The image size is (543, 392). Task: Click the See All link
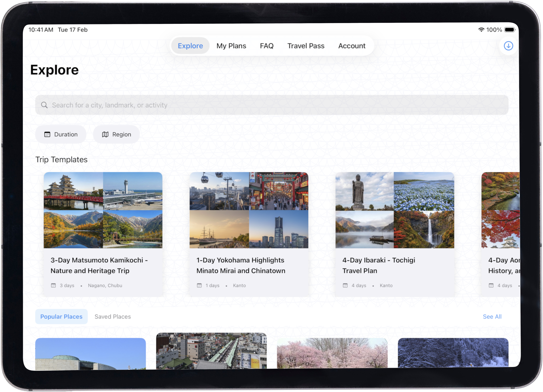(492, 316)
